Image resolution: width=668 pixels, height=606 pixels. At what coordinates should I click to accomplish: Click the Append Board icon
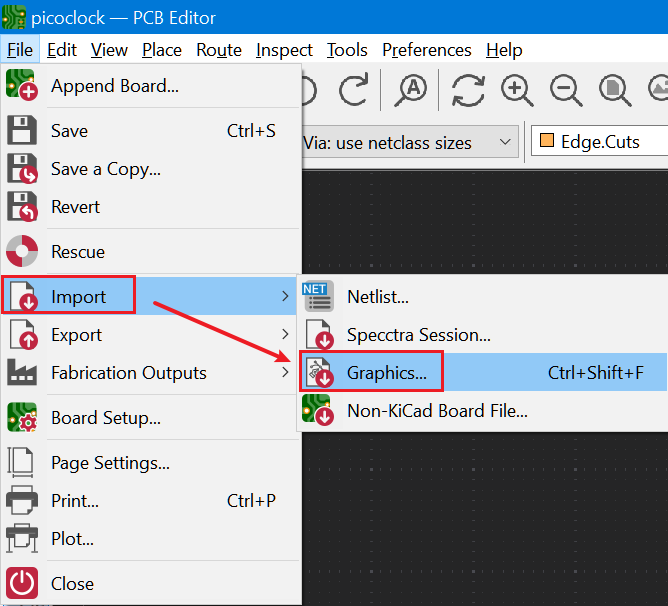point(22,85)
